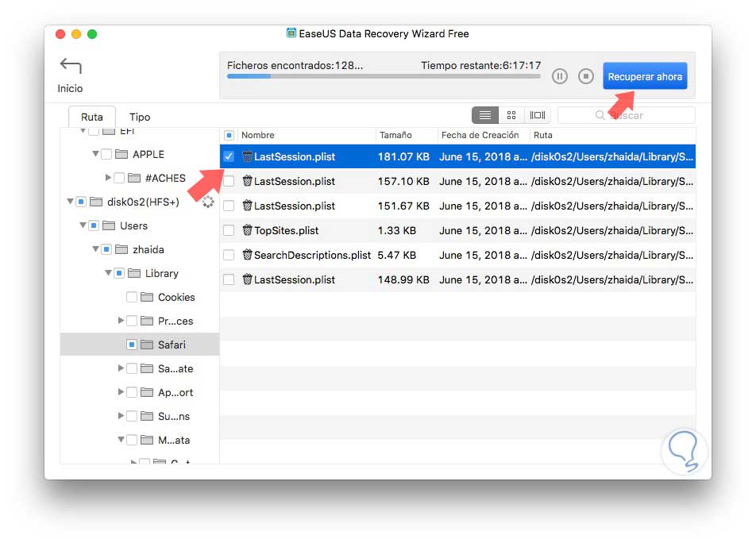This screenshot has width=756, height=543.
Task: Expand the Pr...ces folder
Action: 121,321
